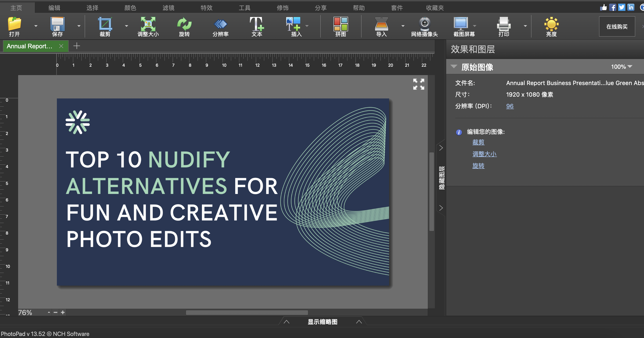Open the Resize tool
The height and width of the screenshot is (338, 644).
[148, 24]
